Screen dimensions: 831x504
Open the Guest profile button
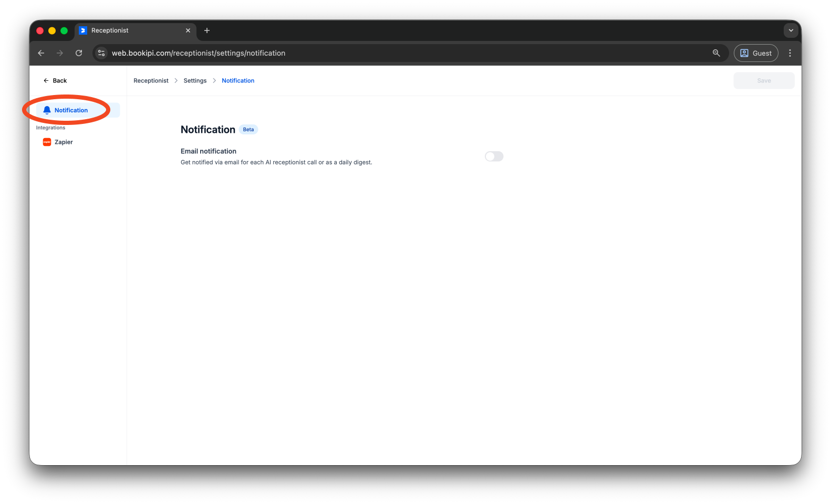coord(756,53)
